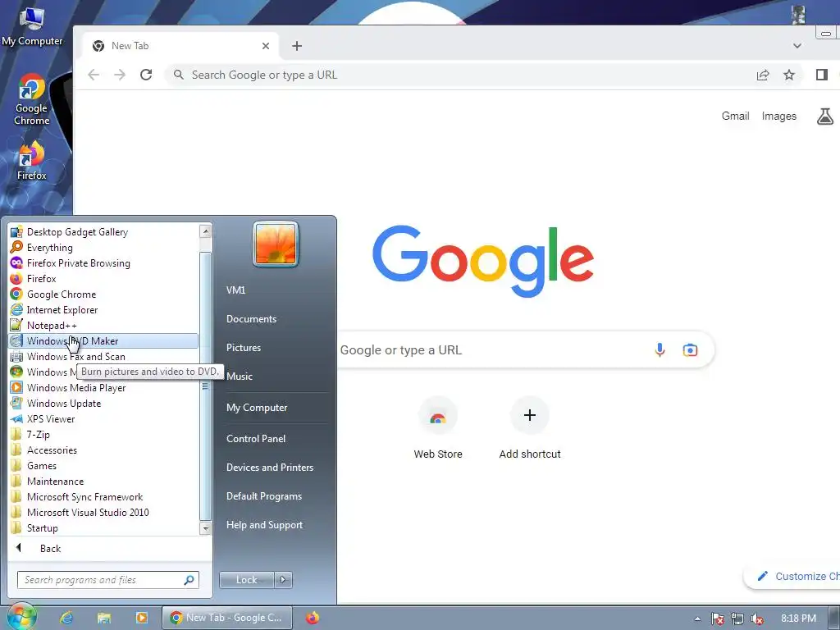The height and width of the screenshot is (630, 840).
Task: Open the Search Labs flask icon
Action: click(x=825, y=116)
